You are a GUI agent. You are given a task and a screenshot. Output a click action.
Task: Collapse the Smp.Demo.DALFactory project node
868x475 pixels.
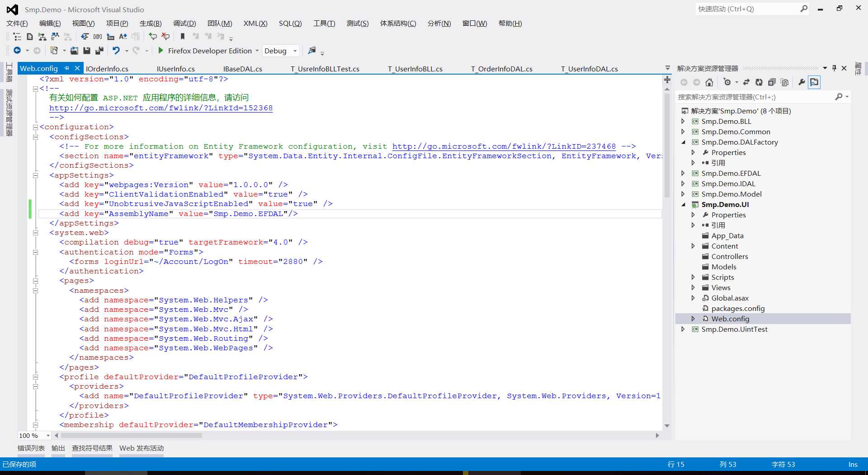tap(683, 142)
